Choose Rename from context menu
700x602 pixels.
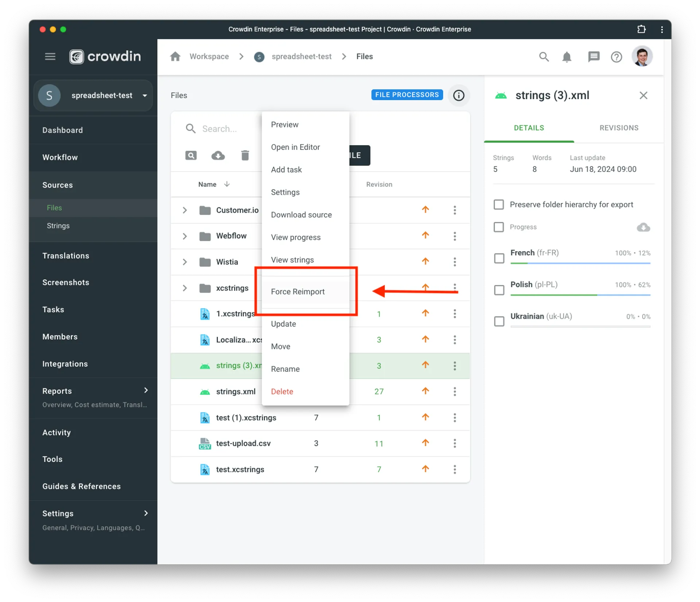pos(285,369)
